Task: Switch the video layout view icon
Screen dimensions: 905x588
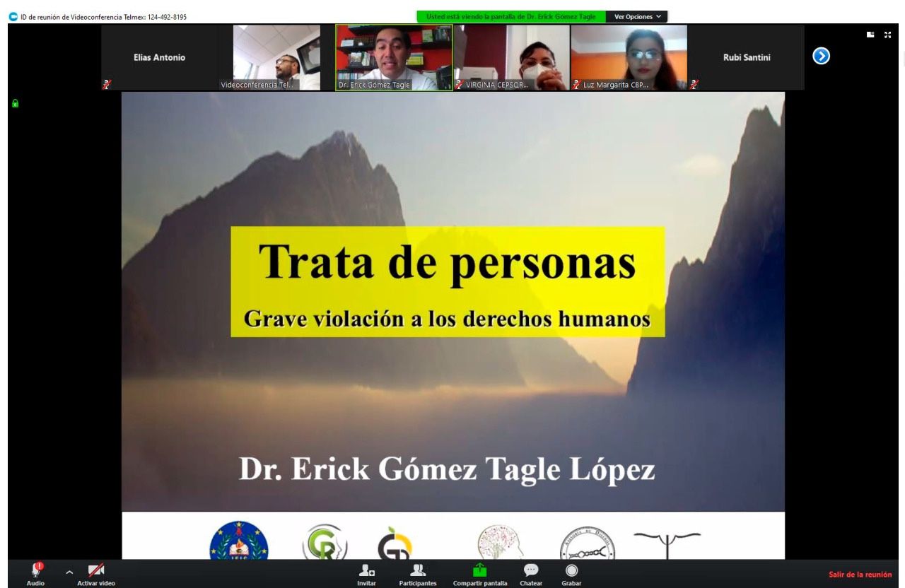Action: point(871,34)
